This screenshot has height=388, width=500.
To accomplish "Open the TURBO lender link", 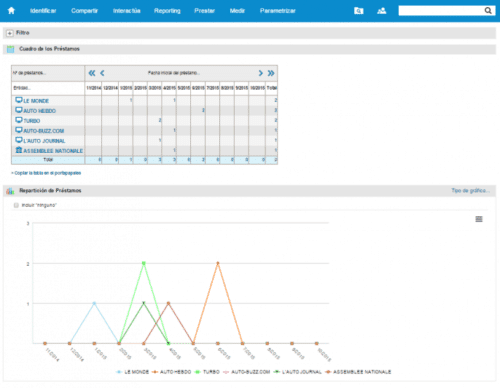I will pyautogui.click(x=32, y=121).
